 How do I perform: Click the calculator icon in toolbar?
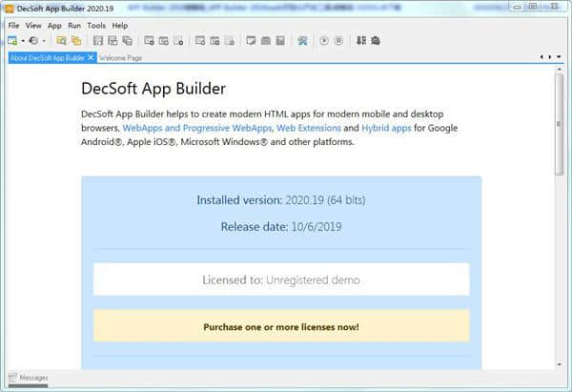point(280,41)
